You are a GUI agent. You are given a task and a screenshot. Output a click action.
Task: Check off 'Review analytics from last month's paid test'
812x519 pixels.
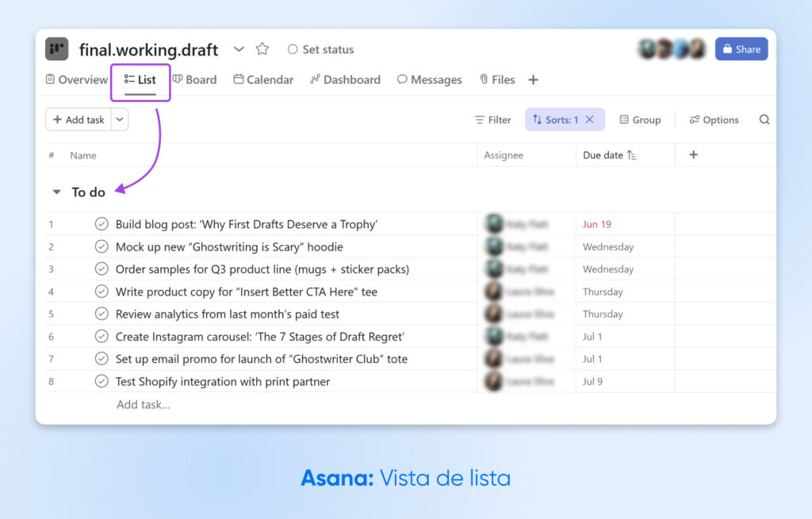click(x=101, y=314)
